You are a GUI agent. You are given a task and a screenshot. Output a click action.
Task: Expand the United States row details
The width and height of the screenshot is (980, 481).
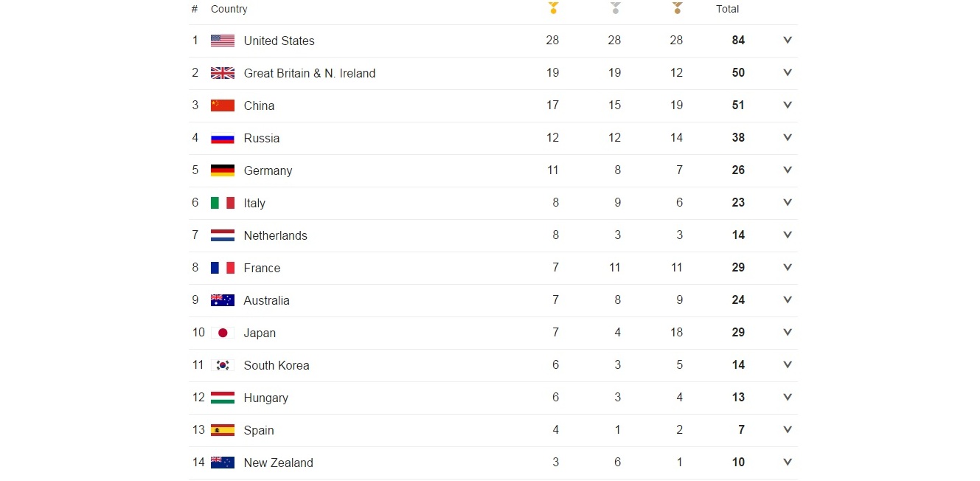click(788, 41)
